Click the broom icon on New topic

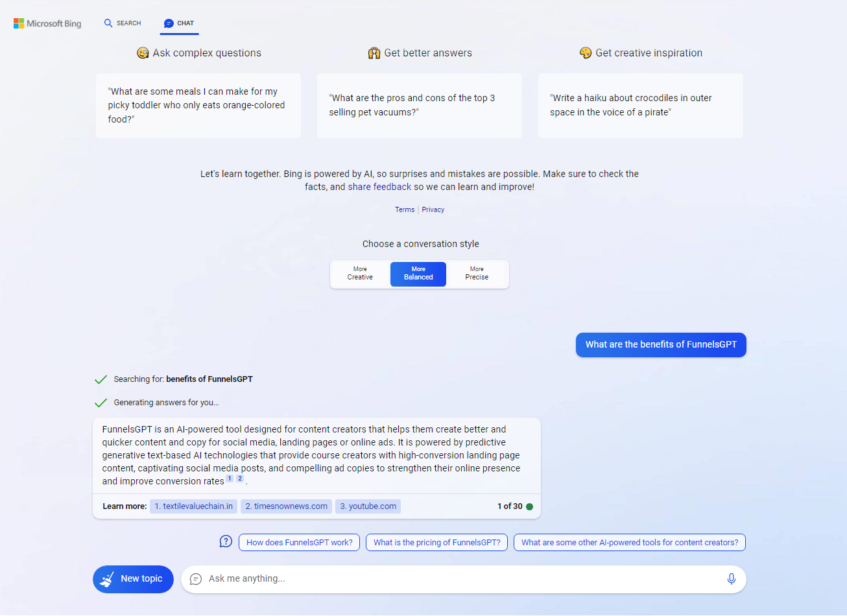pos(108,579)
